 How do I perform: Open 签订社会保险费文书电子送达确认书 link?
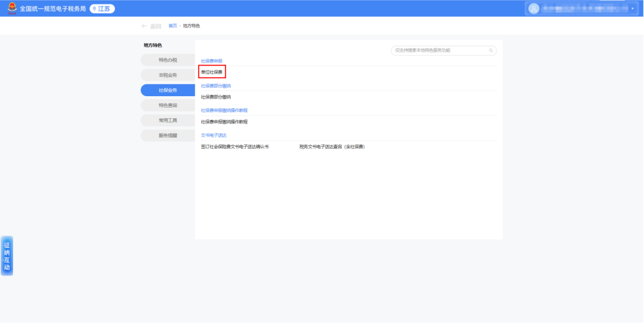click(x=234, y=146)
